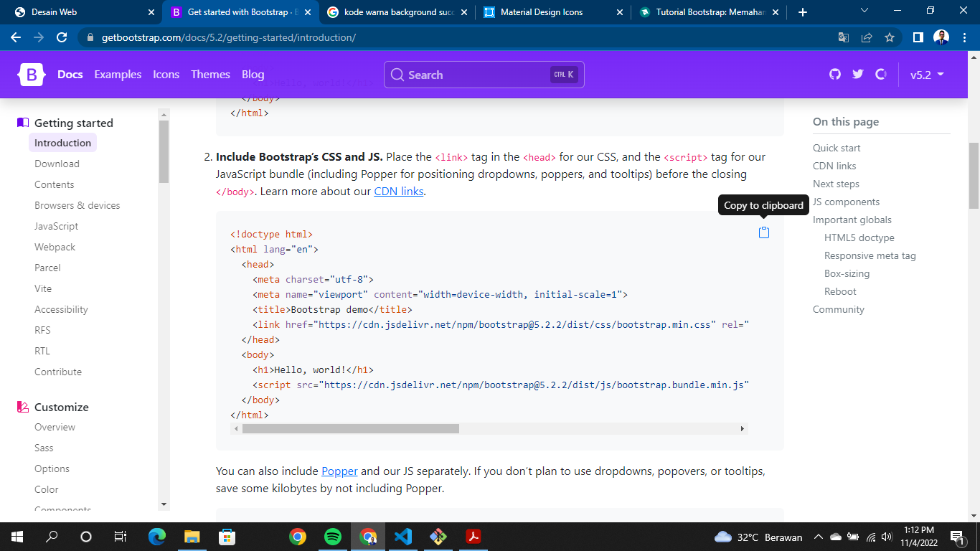Open new tab with plus button
This screenshot has width=980, height=551.
coord(803,12)
